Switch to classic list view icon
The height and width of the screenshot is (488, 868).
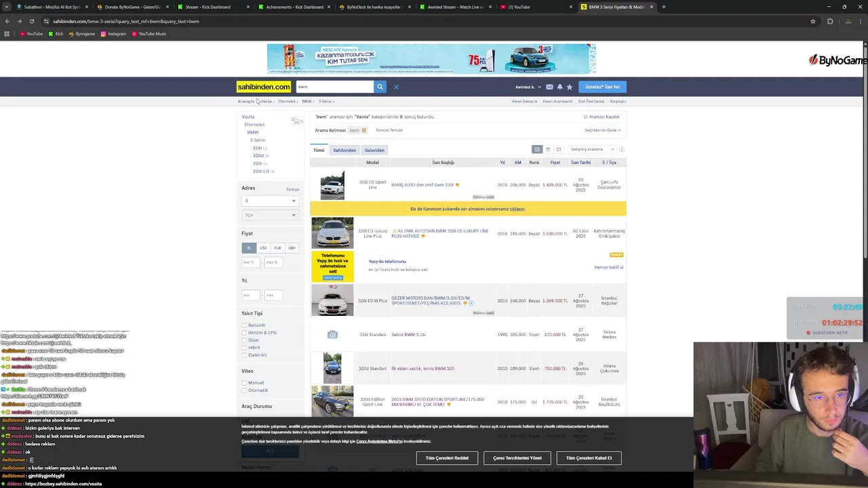click(537, 149)
